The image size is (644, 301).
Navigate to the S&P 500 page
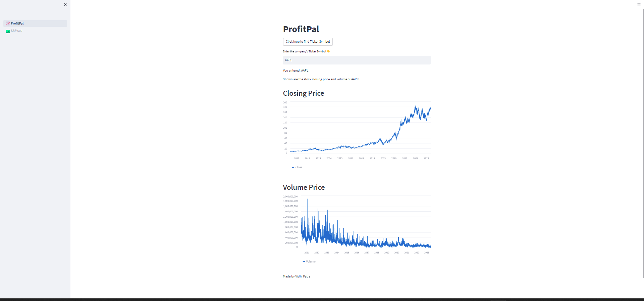tap(17, 31)
